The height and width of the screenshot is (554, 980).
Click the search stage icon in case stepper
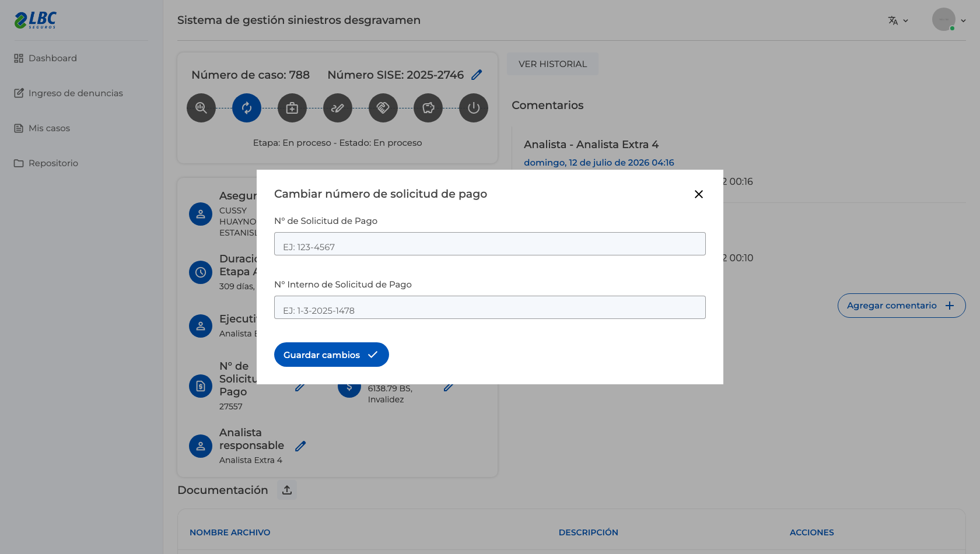coord(201,108)
